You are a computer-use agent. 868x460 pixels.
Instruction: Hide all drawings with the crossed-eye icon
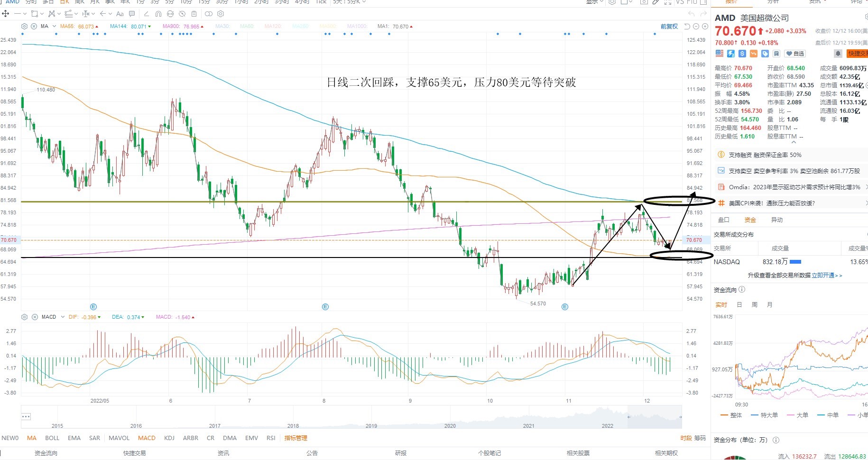[x=183, y=14]
